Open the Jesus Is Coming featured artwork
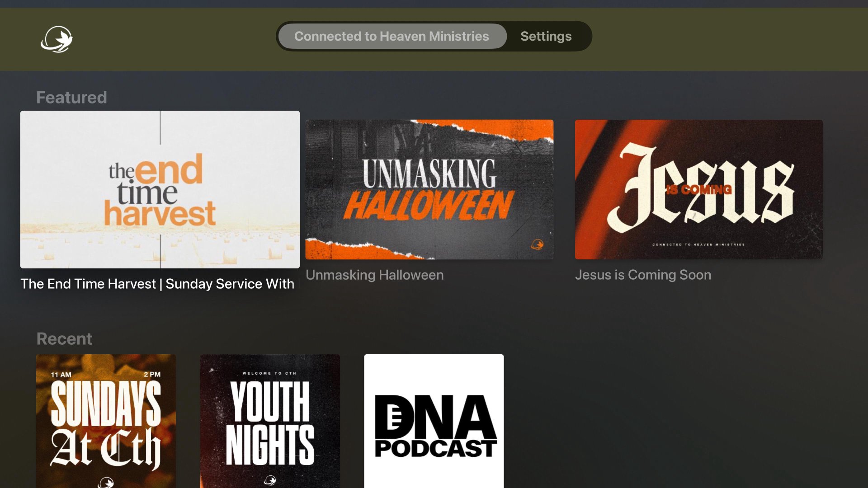The height and width of the screenshot is (488, 868). (x=698, y=189)
